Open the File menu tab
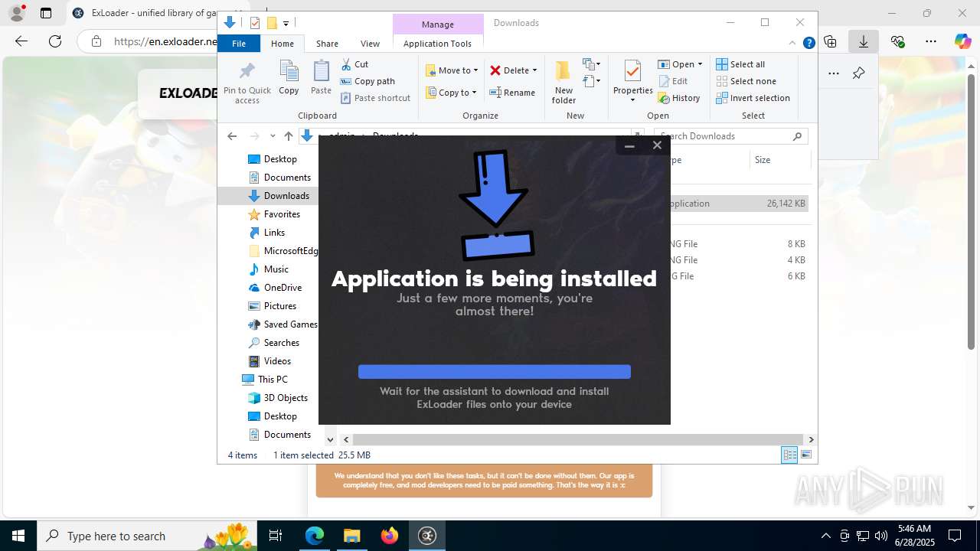 [x=239, y=44]
